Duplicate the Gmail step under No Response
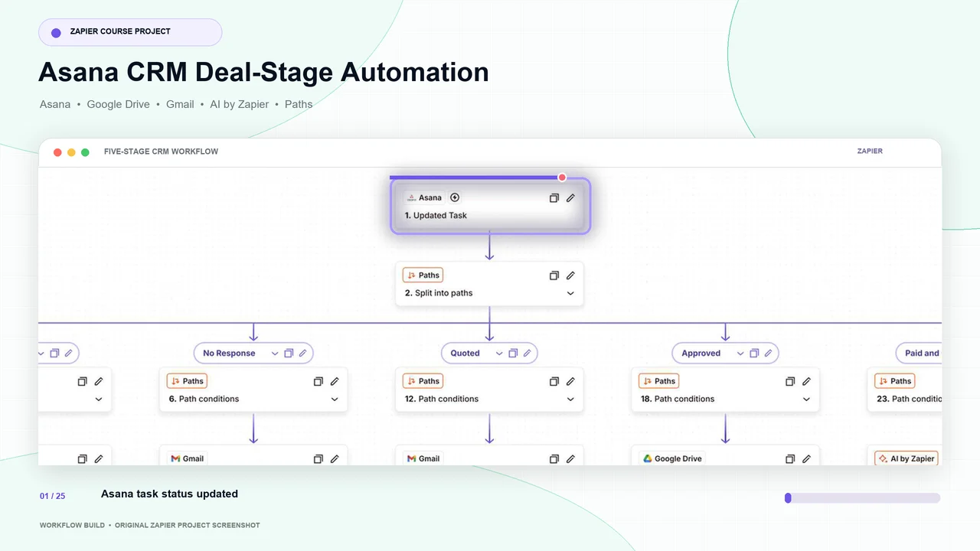 point(318,459)
